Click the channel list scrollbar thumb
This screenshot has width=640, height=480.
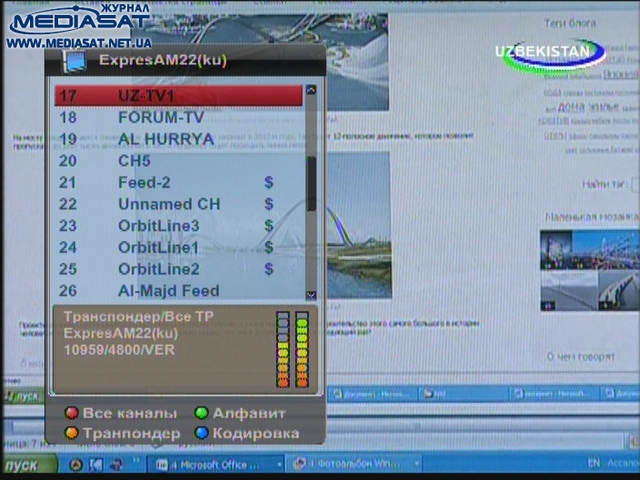click(x=311, y=184)
